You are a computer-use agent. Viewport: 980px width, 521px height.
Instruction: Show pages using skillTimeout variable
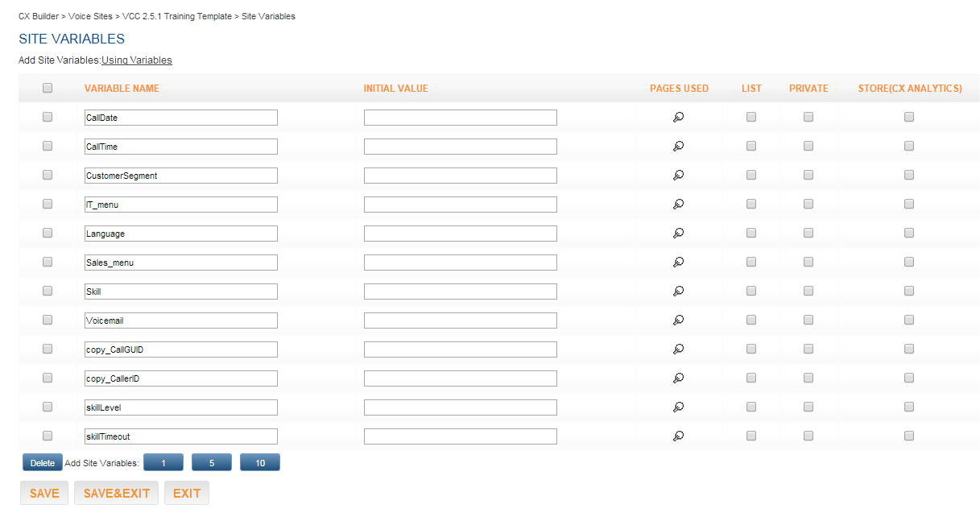679,436
